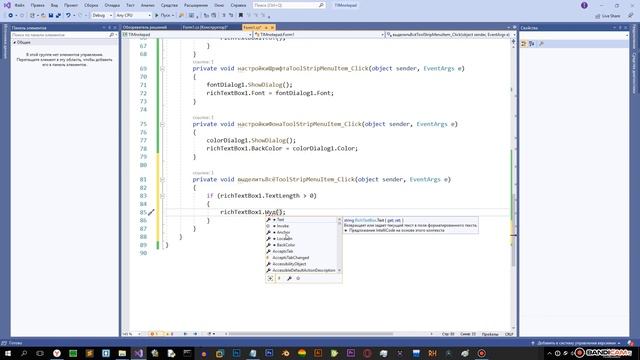Open the Вид menu

(54, 5)
